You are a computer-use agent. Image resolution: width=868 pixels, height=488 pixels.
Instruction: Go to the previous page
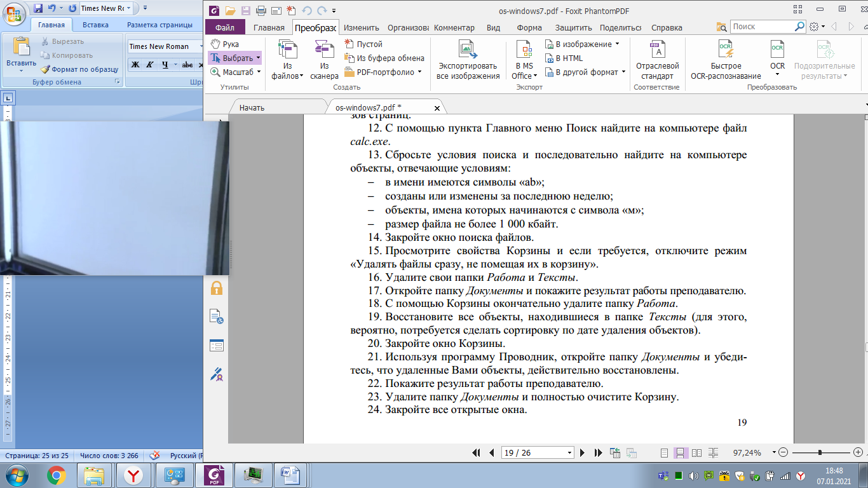click(491, 453)
